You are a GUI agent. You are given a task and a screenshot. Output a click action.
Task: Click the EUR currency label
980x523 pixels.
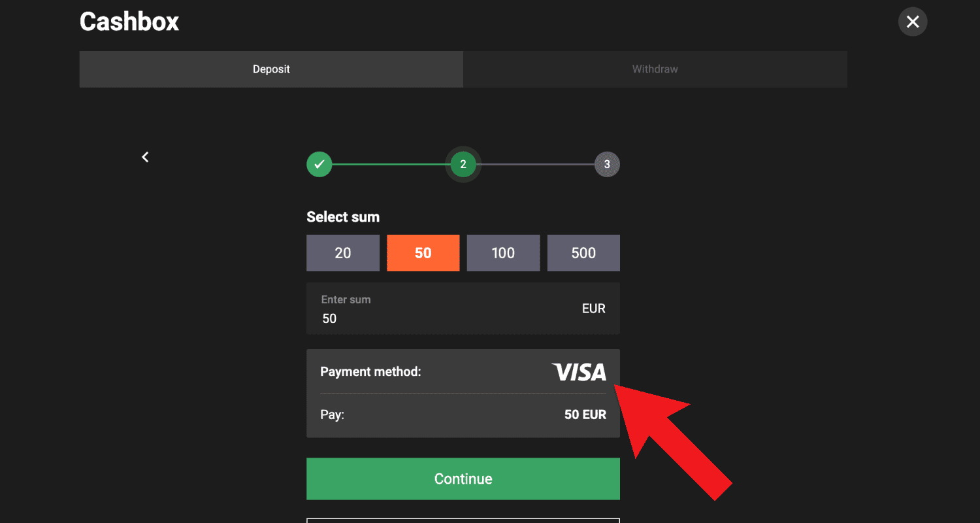pyautogui.click(x=594, y=309)
